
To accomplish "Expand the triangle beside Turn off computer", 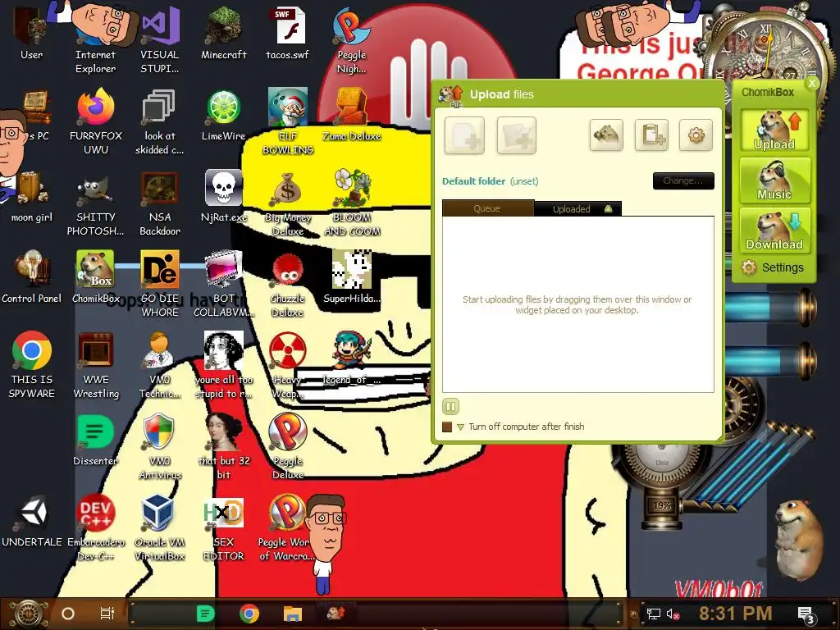I will click(x=460, y=427).
